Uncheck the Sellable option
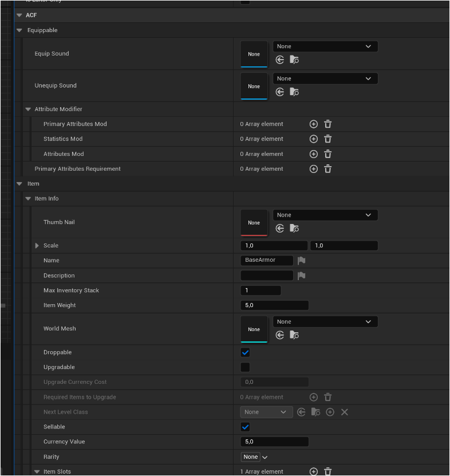The image size is (450, 476). coord(245,427)
